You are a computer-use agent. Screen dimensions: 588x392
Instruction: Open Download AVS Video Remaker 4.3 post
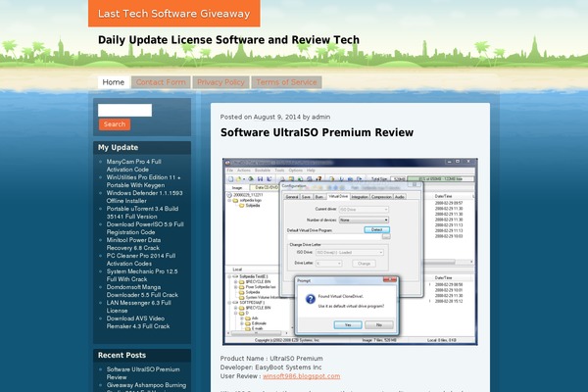tap(138, 322)
